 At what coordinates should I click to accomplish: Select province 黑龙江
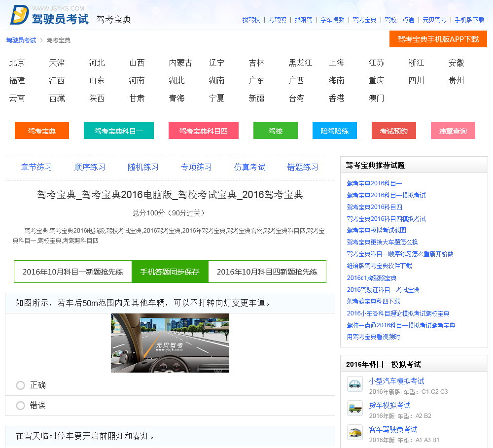coord(300,63)
